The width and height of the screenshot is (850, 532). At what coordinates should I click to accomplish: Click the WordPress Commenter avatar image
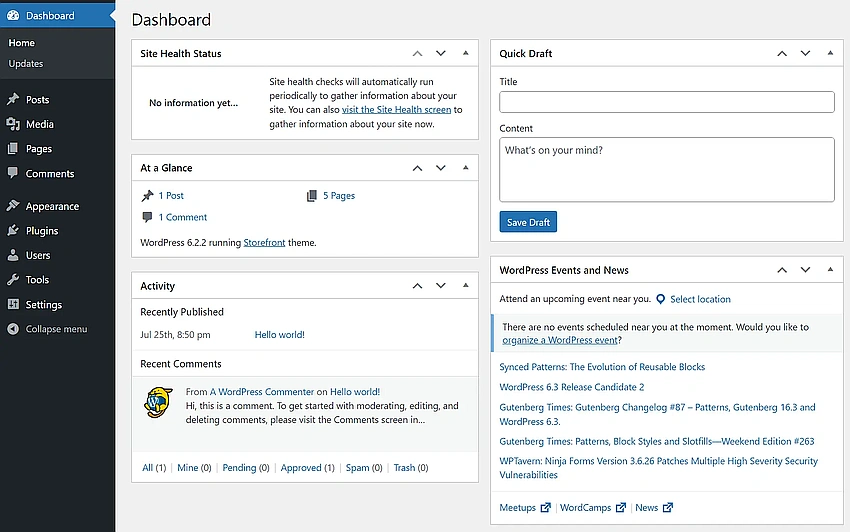[158, 402]
